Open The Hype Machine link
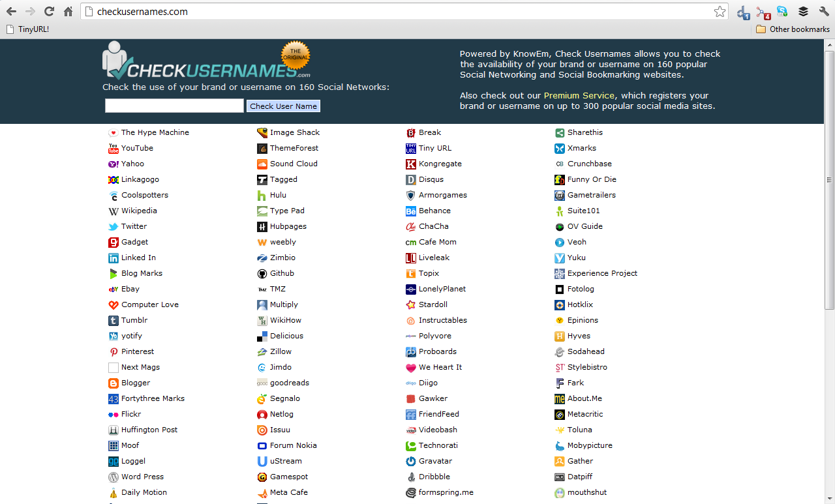The image size is (835, 504). coord(155,132)
